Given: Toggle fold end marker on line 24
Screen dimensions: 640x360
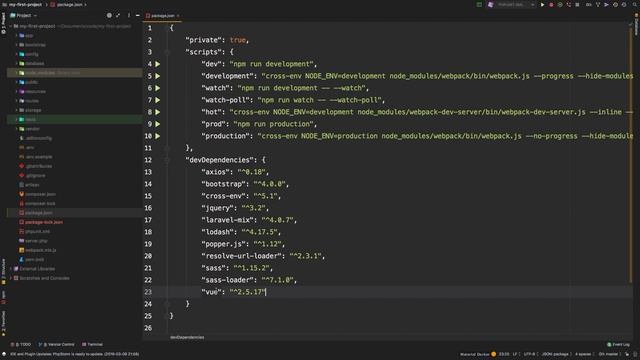Looking at the screenshot, I should [167, 304].
